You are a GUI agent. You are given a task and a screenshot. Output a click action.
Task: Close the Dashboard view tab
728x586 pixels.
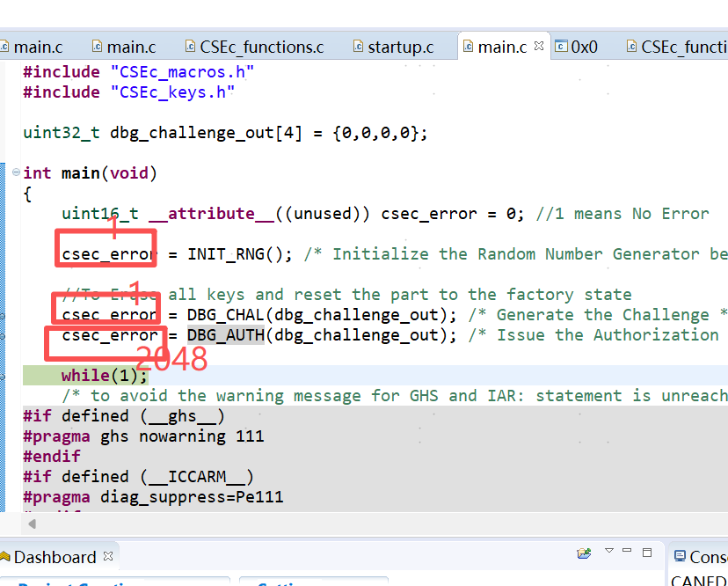[x=108, y=556]
